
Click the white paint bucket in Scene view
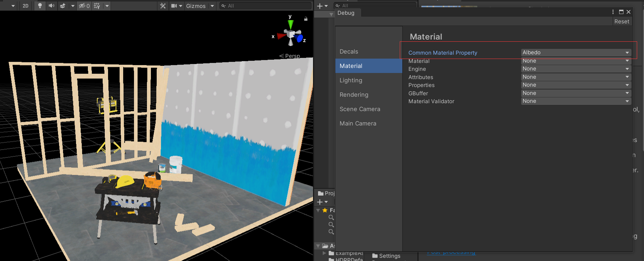[176, 165]
